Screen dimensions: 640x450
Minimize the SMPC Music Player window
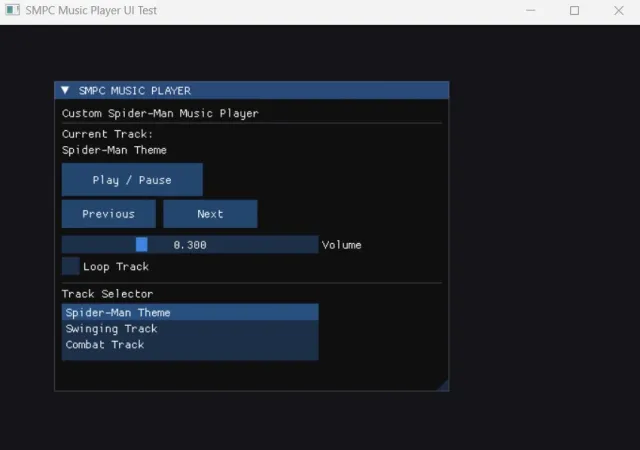tap(530, 11)
